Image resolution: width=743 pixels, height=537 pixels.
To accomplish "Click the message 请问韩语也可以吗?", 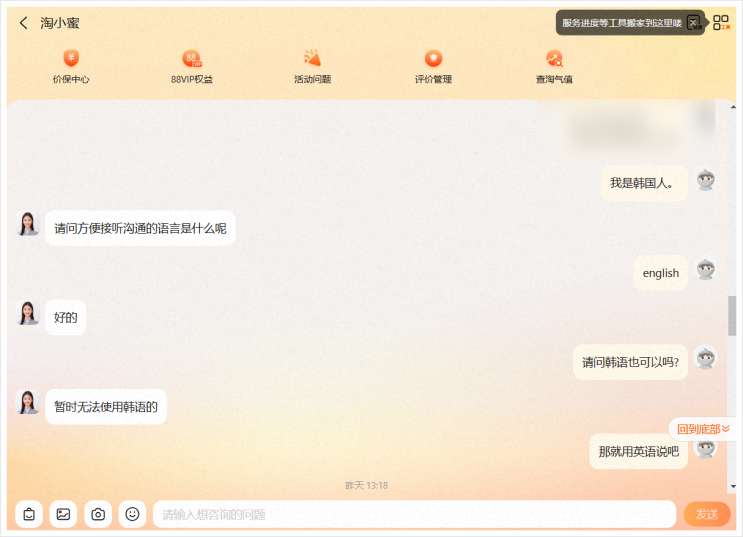I will pyautogui.click(x=630, y=363).
